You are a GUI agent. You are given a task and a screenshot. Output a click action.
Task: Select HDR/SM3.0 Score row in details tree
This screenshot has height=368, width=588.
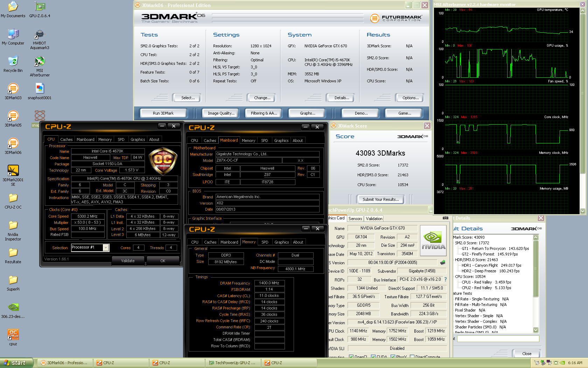coord(476,260)
